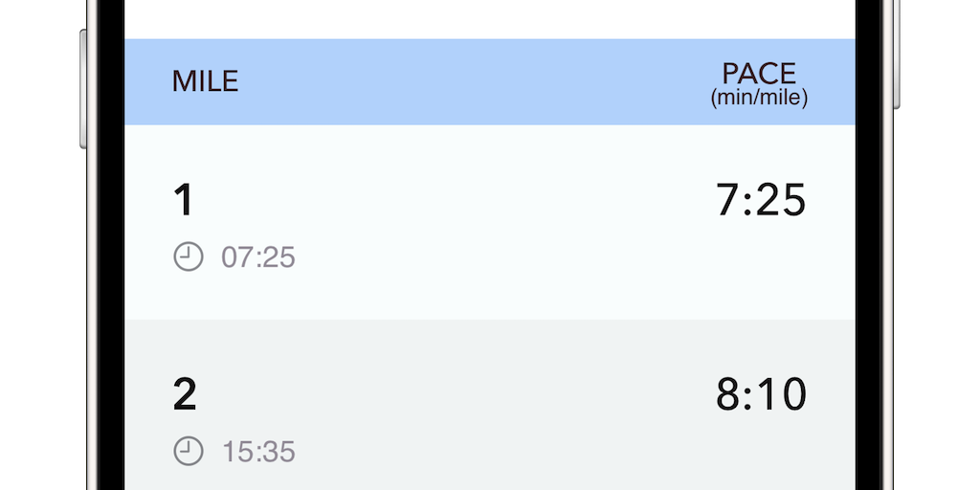The width and height of the screenshot is (980, 490).
Task: Click the blank white area above the header
Action: [x=489, y=19]
